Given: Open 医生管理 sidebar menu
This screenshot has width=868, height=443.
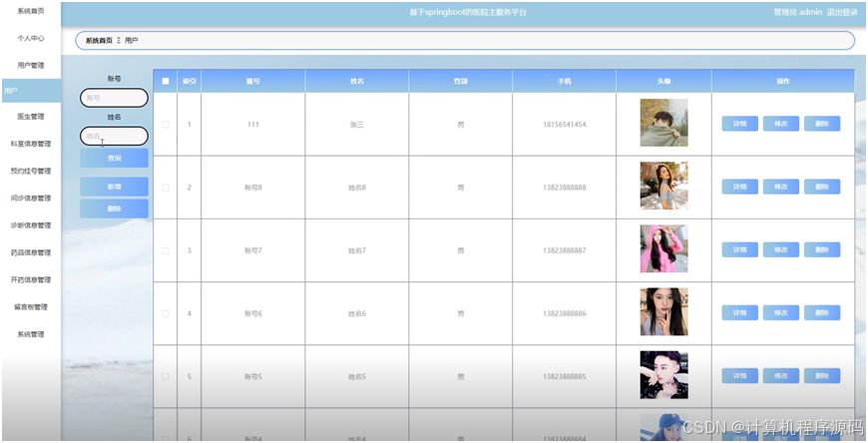Looking at the screenshot, I should point(31,117).
